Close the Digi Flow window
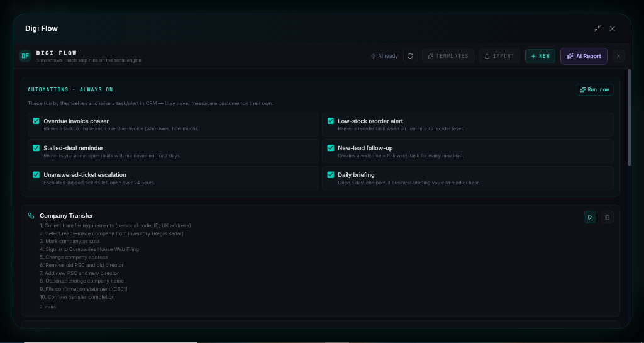The image size is (644, 343). pyautogui.click(x=613, y=28)
